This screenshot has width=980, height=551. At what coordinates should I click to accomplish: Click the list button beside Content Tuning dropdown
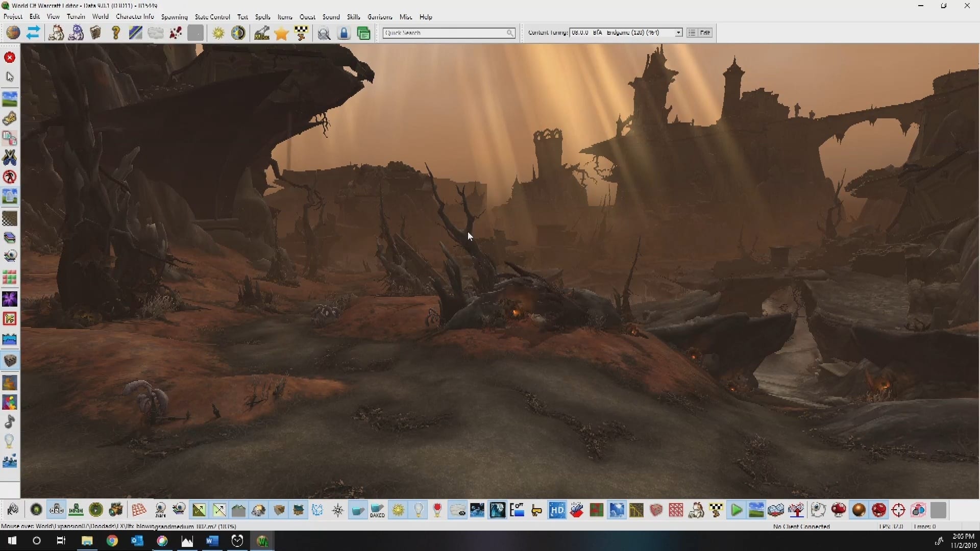(x=692, y=33)
